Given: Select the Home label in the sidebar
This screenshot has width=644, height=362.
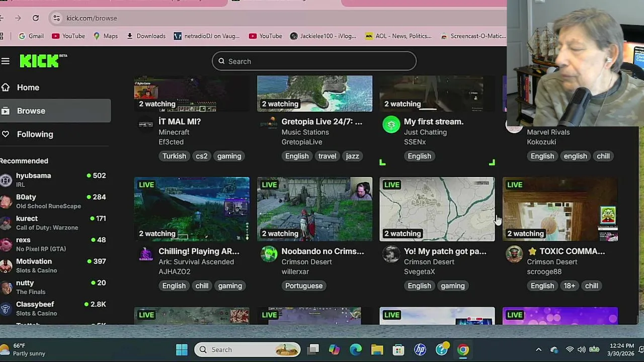Looking at the screenshot, I should 28,87.
